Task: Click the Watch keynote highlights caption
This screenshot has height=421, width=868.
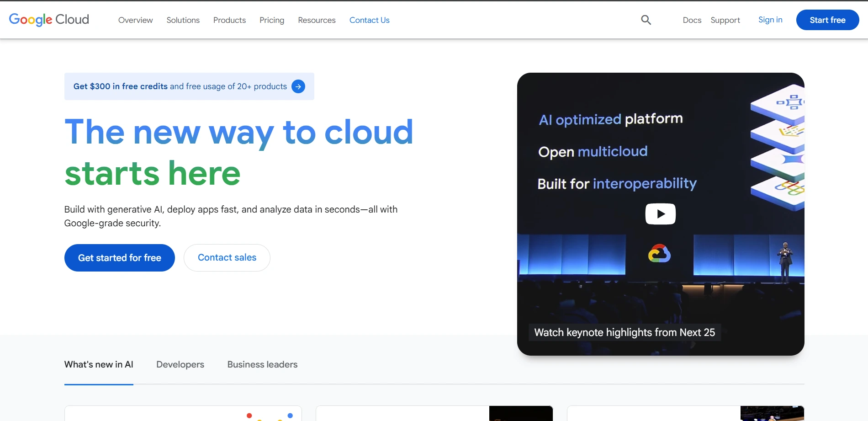Action: 625,332
